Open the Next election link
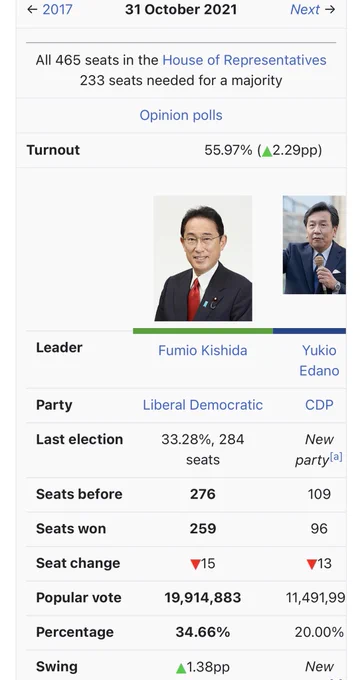The height and width of the screenshot is (680, 362). (305, 10)
